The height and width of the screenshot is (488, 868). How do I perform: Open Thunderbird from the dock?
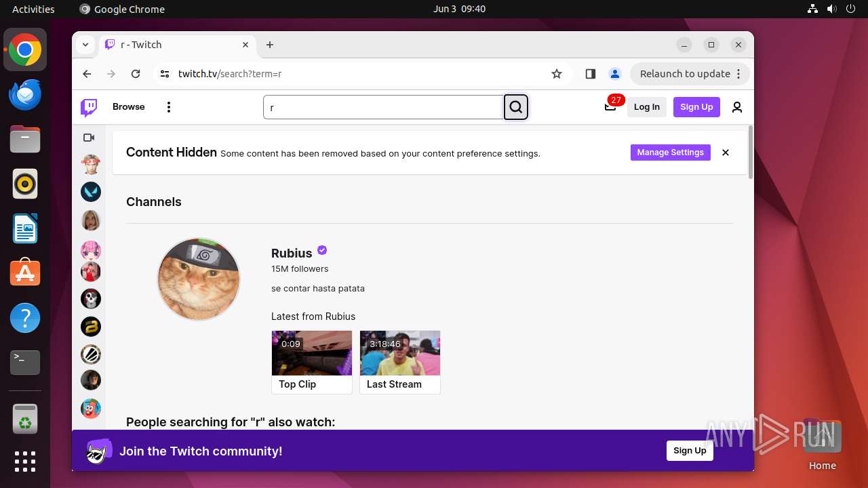tap(25, 95)
